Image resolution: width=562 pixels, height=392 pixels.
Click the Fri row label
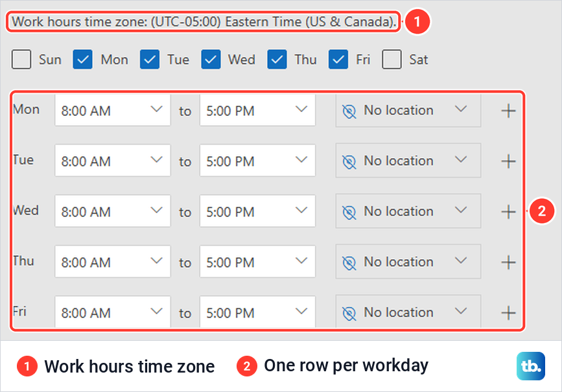[x=19, y=312]
